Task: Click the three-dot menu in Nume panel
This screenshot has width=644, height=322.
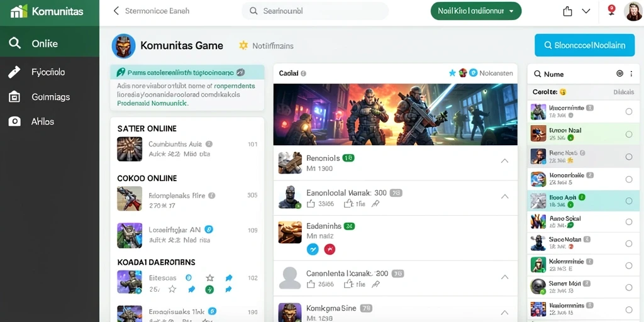Action: (x=631, y=74)
